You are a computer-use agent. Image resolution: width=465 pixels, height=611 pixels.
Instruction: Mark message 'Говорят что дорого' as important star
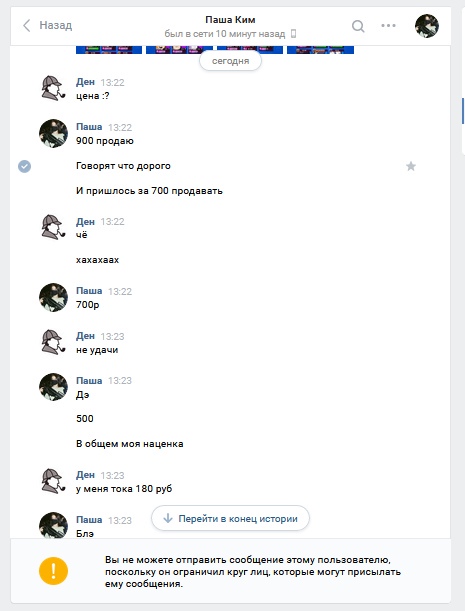(411, 166)
